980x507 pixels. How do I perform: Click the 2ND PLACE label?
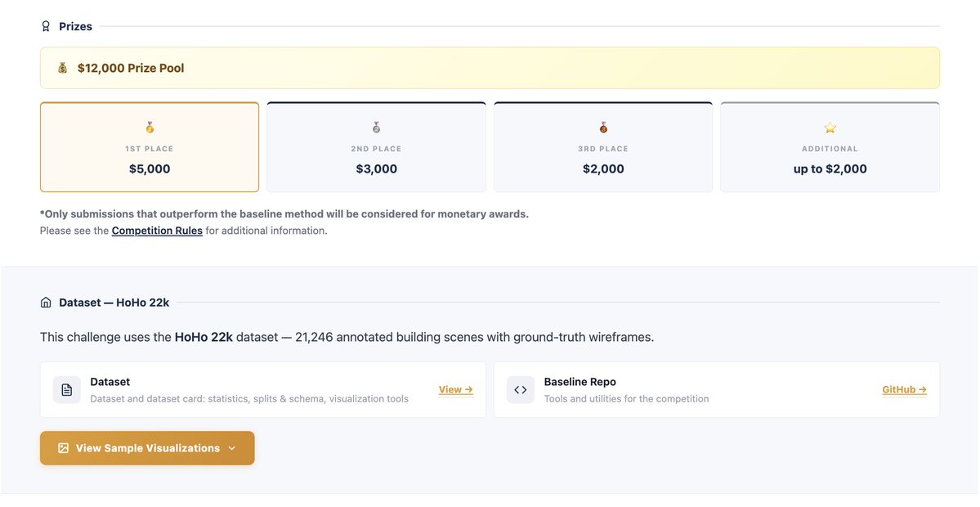tap(376, 149)
